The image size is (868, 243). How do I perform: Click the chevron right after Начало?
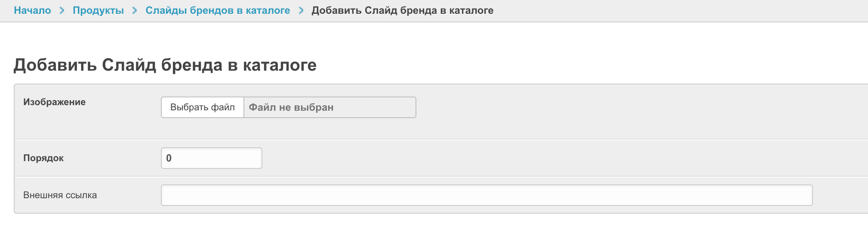(62, 10)
